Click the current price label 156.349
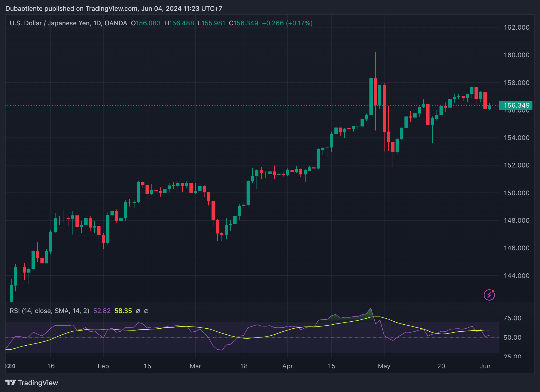540x392 pixels. coord(515,105)
